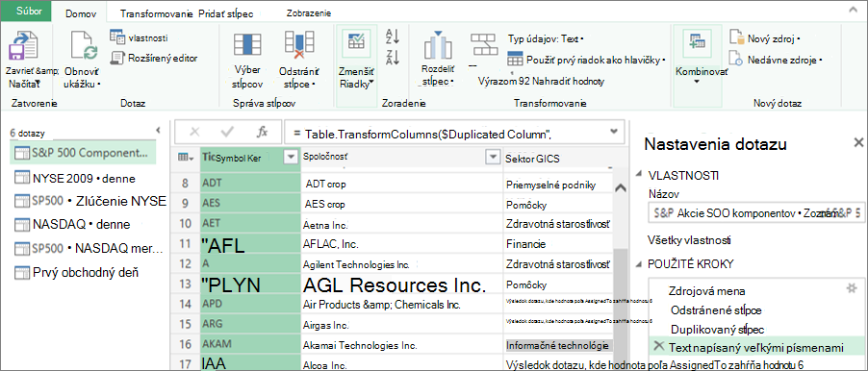Click the Nový zdroj icon
Screen dimensions: 868x371
click(x=737, y=37)
